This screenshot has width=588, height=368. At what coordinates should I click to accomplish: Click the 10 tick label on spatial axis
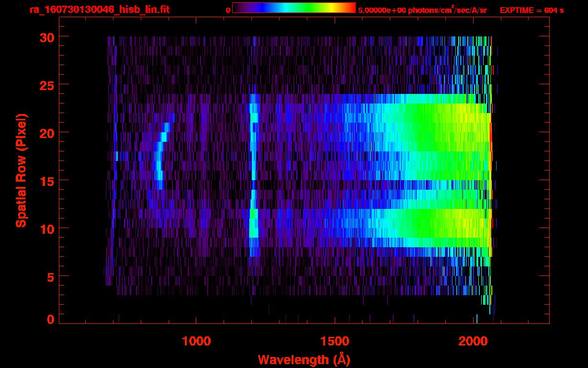point(46,229)
